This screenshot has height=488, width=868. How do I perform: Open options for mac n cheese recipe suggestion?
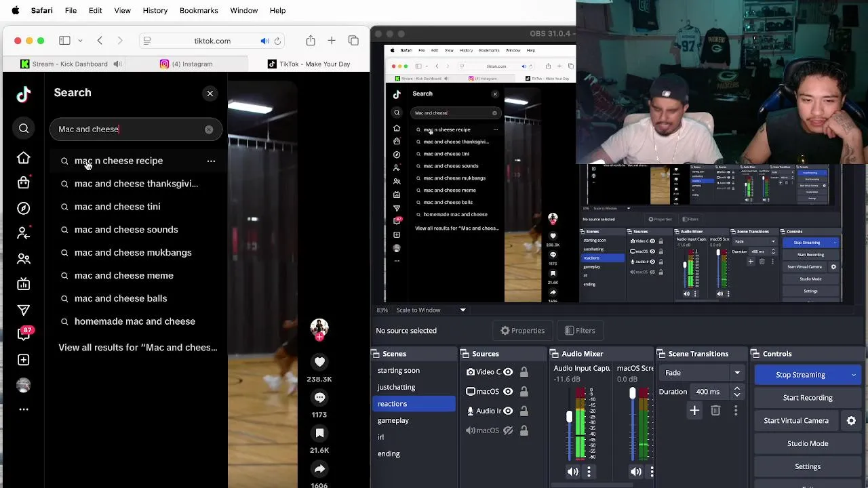pos(211,161)
